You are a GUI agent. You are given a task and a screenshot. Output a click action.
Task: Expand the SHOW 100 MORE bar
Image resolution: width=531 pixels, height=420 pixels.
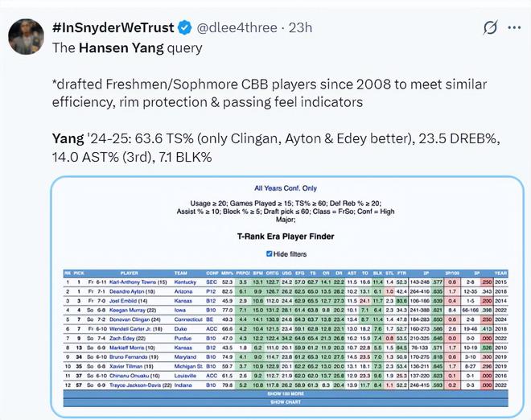[x=286, y=394]
